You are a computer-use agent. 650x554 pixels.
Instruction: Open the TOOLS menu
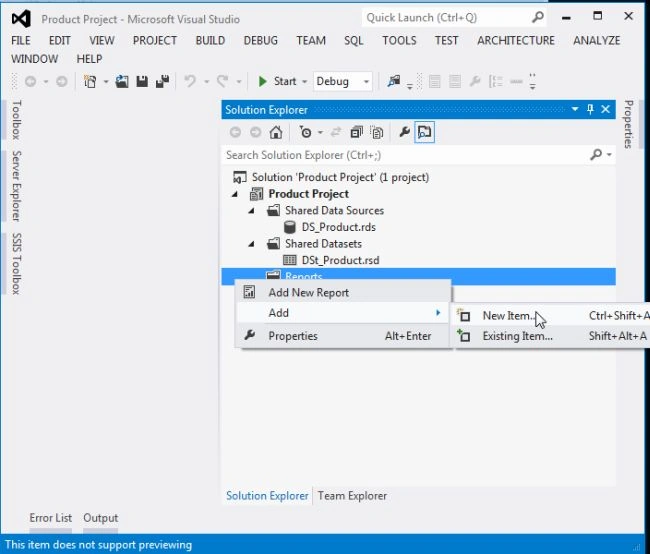pyautogui.click(x=399, y=40)
